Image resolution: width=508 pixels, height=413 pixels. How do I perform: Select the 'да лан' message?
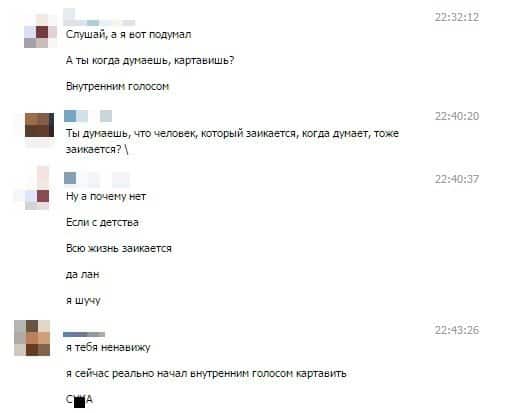[x=82, y=274]
